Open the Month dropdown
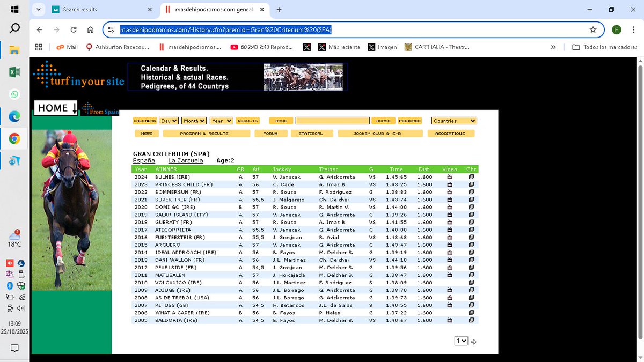 pyautogui.click(x=194, y=120)
